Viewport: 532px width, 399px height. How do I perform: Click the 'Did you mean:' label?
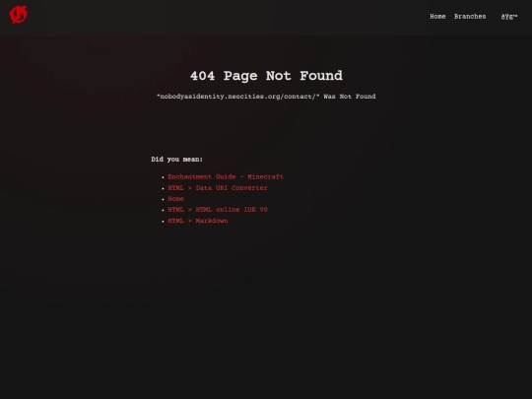tap(176, 160)
